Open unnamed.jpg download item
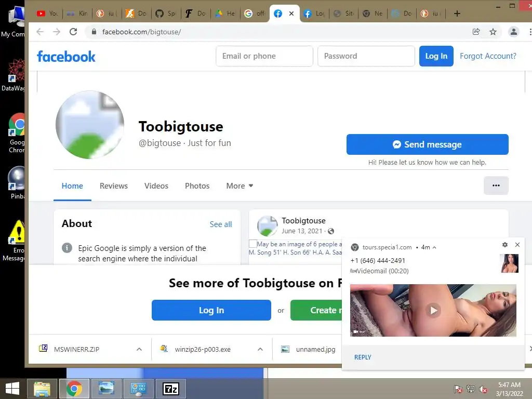The image size is (532, 399). [309, 349]
